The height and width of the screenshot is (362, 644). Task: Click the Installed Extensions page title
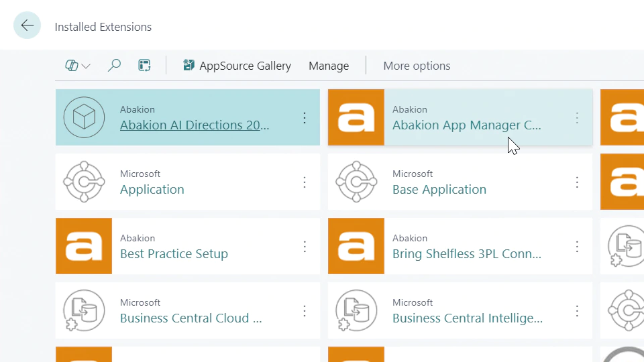click(x=103, y=27)
